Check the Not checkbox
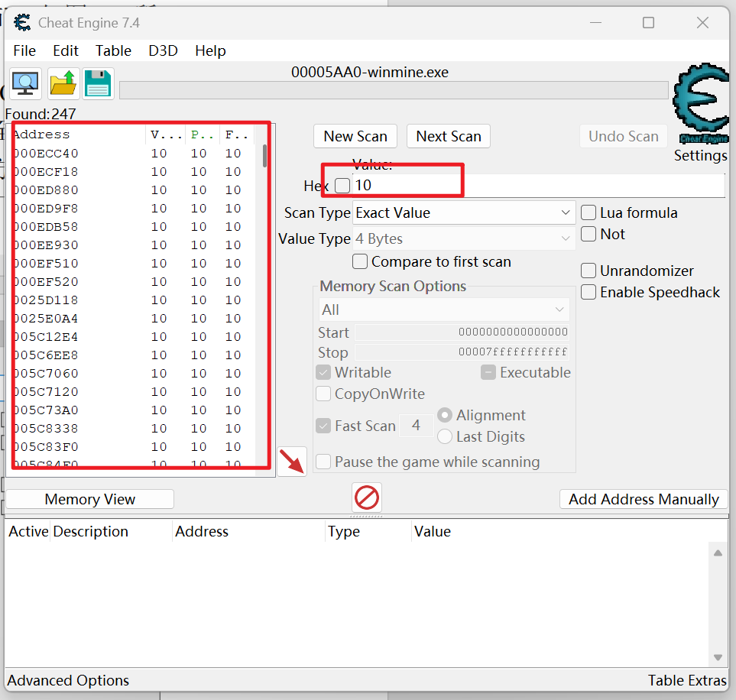 tap(588, 234)
